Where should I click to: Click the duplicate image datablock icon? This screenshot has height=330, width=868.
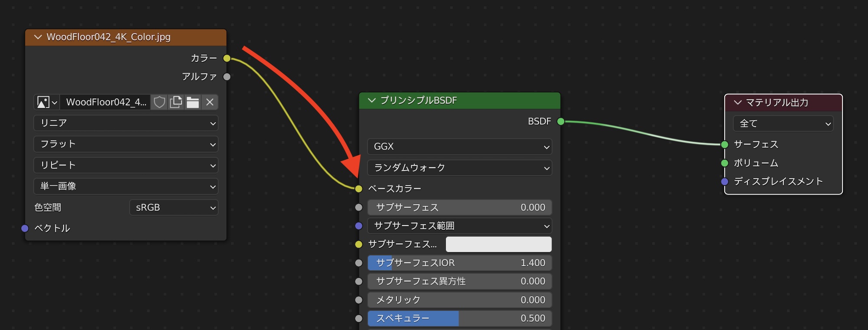pos(176,102)
